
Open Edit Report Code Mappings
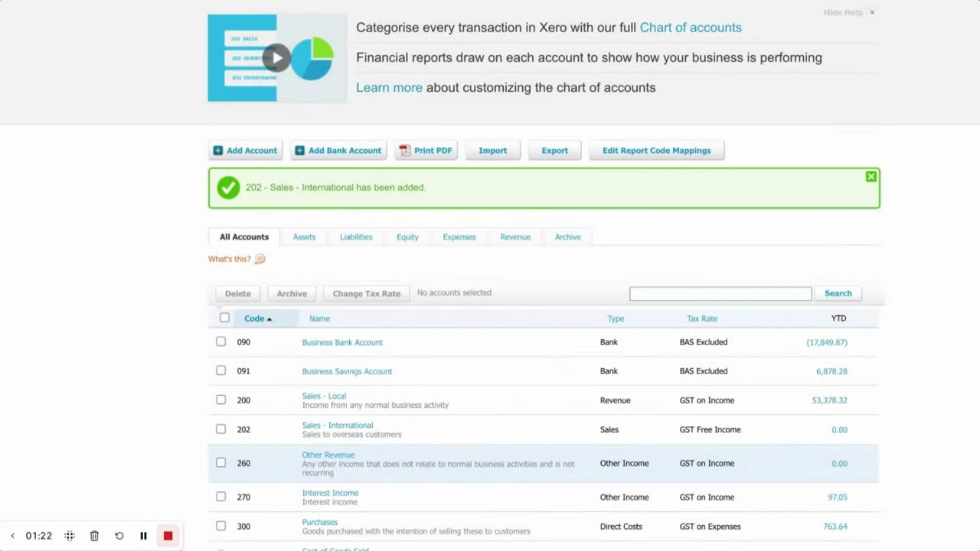[657, 151]
